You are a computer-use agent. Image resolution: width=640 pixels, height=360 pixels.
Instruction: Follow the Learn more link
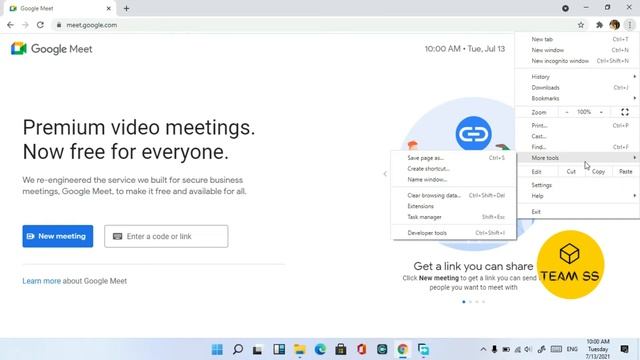41,281
